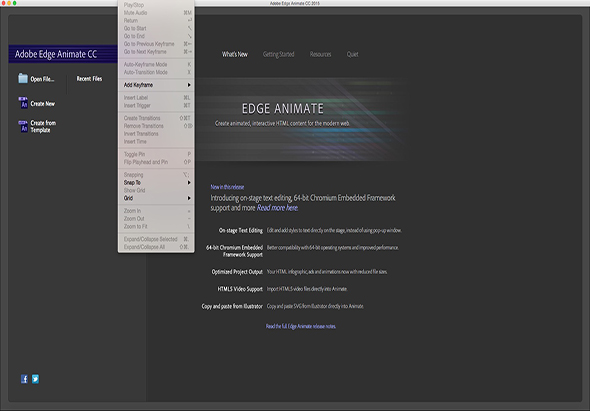
Task: Choose Create Transitions menu item
Action: click(156, 118)
